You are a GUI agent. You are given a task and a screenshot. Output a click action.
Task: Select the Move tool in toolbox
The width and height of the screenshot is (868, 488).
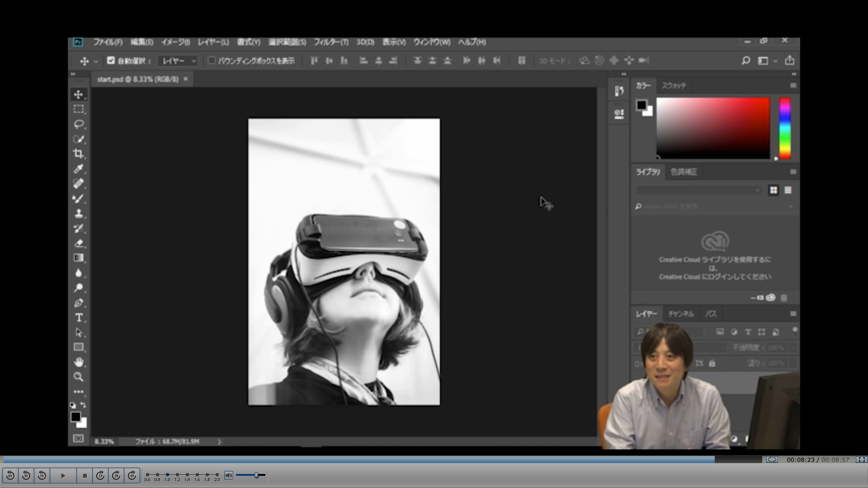(79, 94)
